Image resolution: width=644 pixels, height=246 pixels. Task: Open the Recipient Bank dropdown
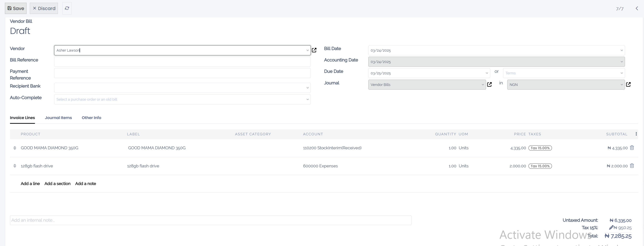pyautogui.click(x=307, y=88)
